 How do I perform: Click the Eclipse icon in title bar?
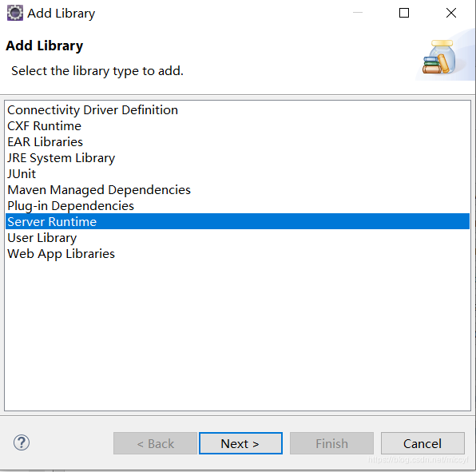point(15,13)
